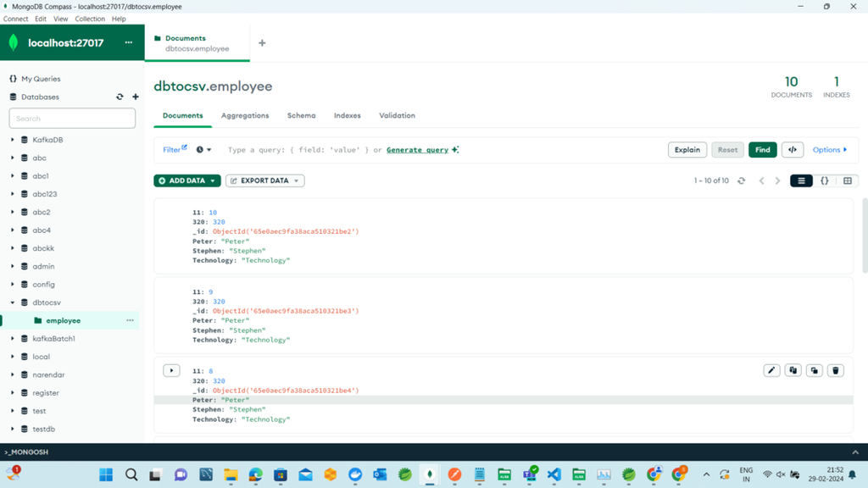Select the Documents dbtocsv.employee tab
Image resolution: width=868 pixels, height=488 pixels.
tap(197, 43)
